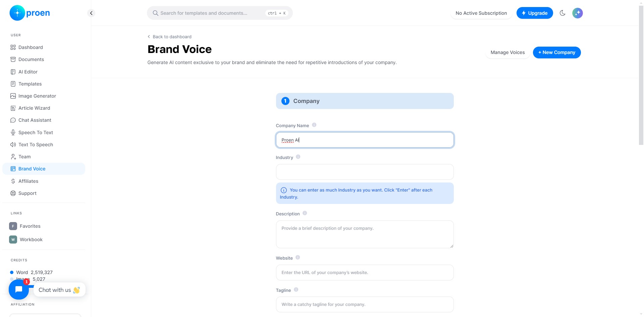Click the Dashboard grid icon

(13, 47)
